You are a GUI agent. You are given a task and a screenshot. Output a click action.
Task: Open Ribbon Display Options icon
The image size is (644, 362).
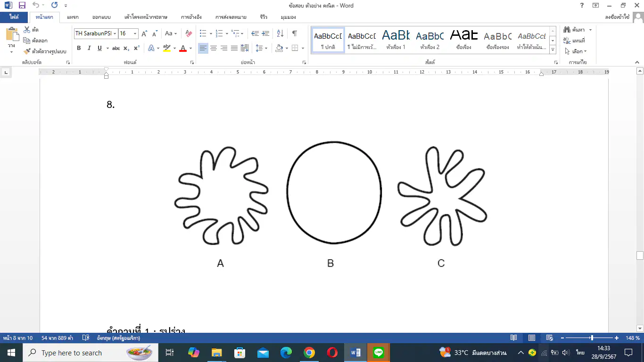pos(596,6)
